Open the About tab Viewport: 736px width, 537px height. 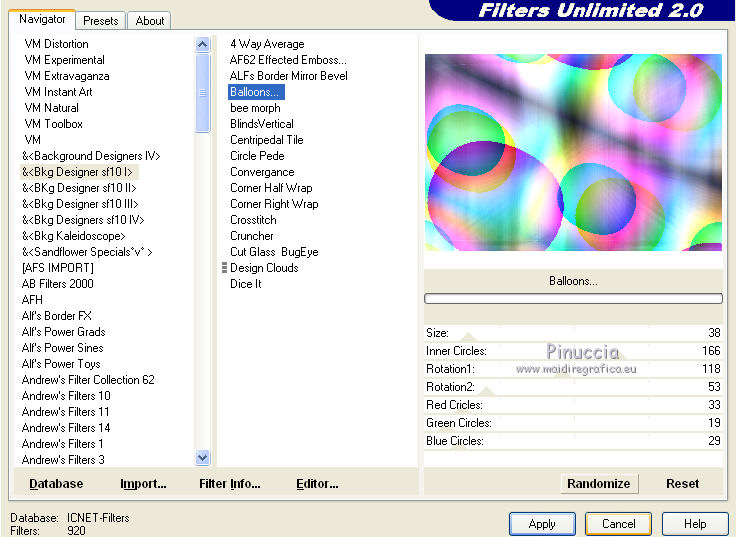[x=150, y=21]
